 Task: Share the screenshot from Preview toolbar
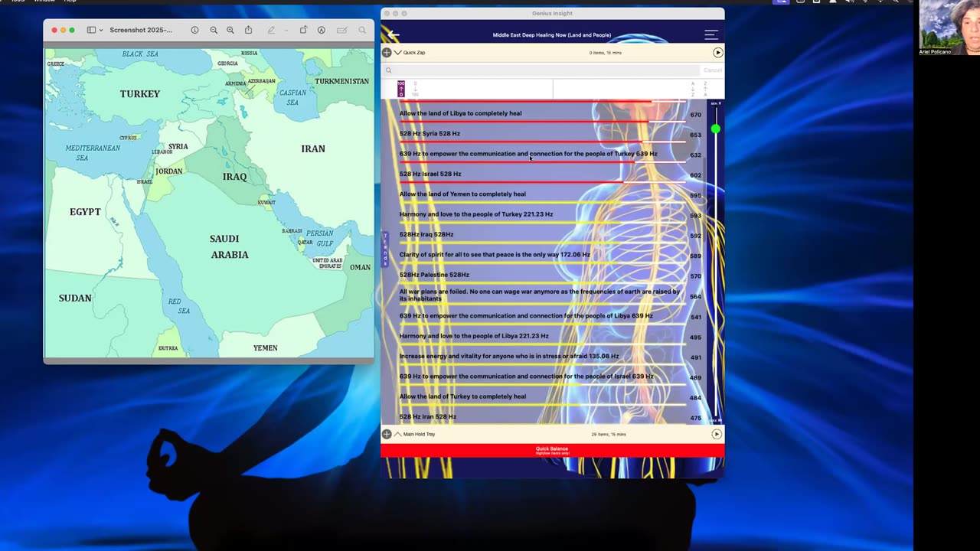click(x=248, y=30)
